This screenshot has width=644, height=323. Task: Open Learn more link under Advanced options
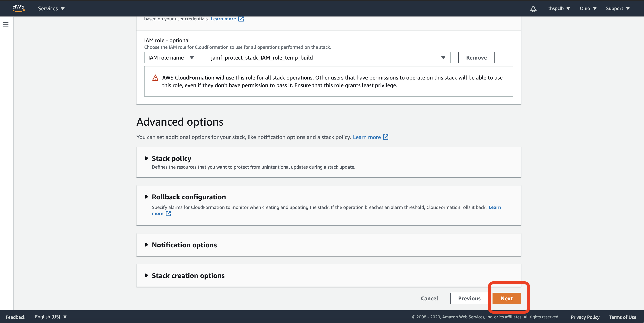(x=366, y=137)
